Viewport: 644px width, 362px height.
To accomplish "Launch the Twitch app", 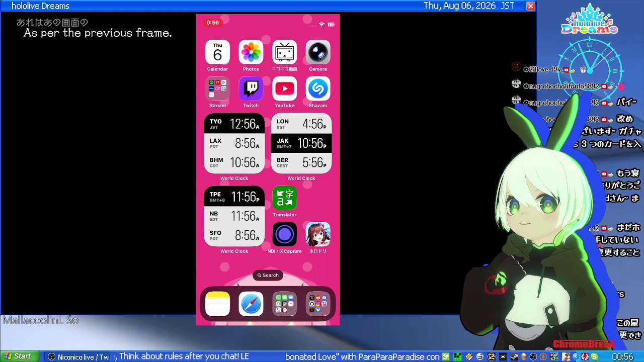I will point(251,89).
